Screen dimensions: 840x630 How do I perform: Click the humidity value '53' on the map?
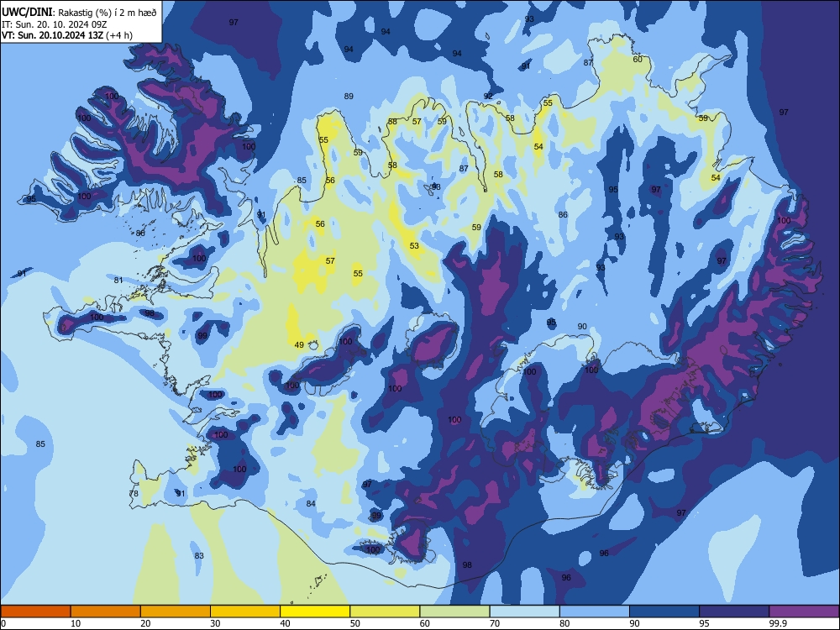[414, 246]
